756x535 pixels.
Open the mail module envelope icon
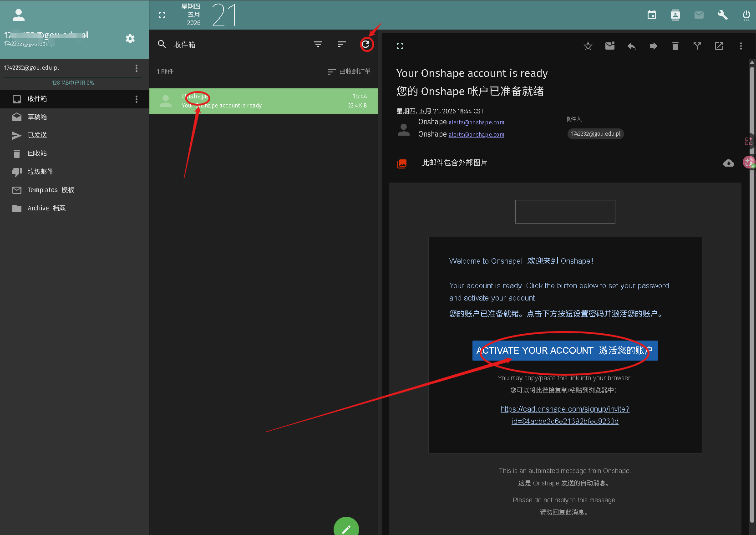[x=699, y=15]
